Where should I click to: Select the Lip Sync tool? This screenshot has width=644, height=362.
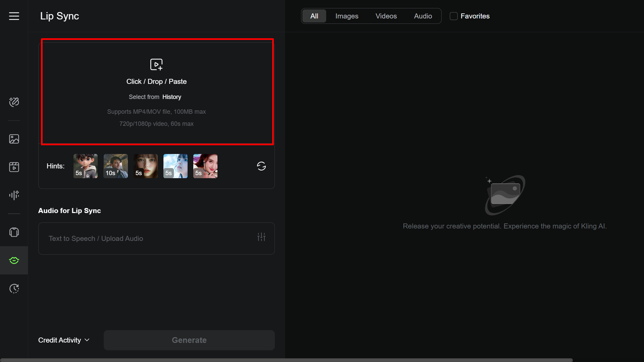tap(14, 260)
